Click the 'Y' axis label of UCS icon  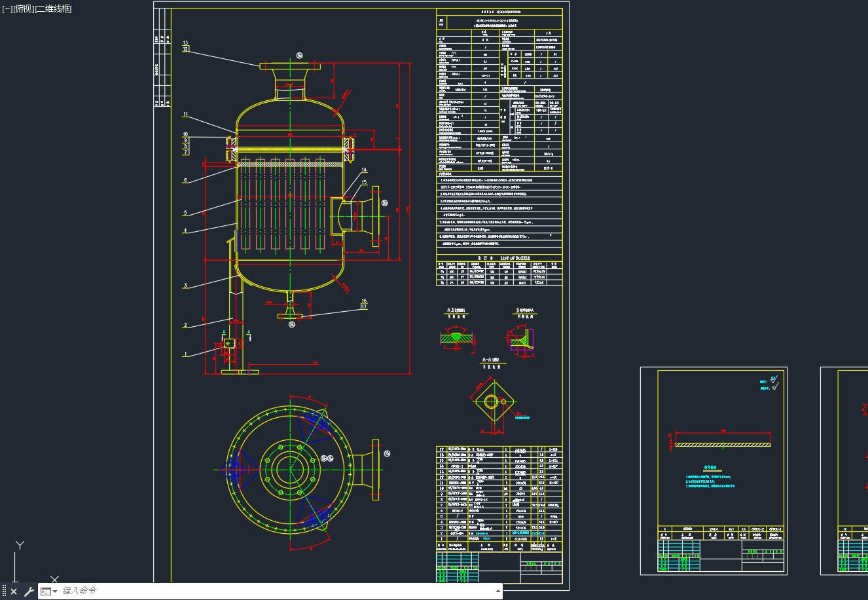(x=20, y=545)
